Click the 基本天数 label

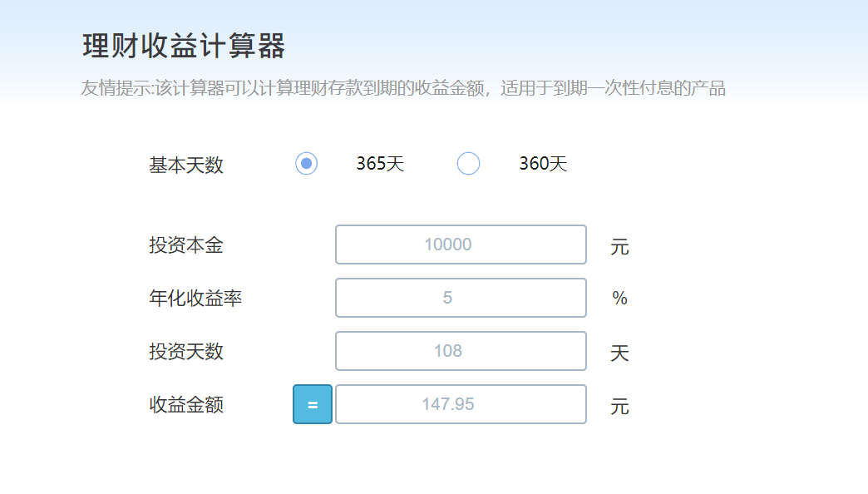coord(186,165)
